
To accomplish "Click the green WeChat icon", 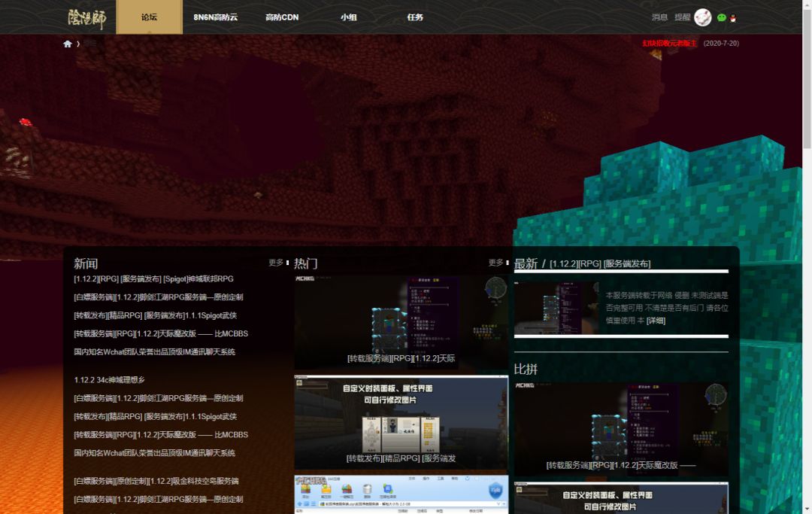I will coord(721,17).
